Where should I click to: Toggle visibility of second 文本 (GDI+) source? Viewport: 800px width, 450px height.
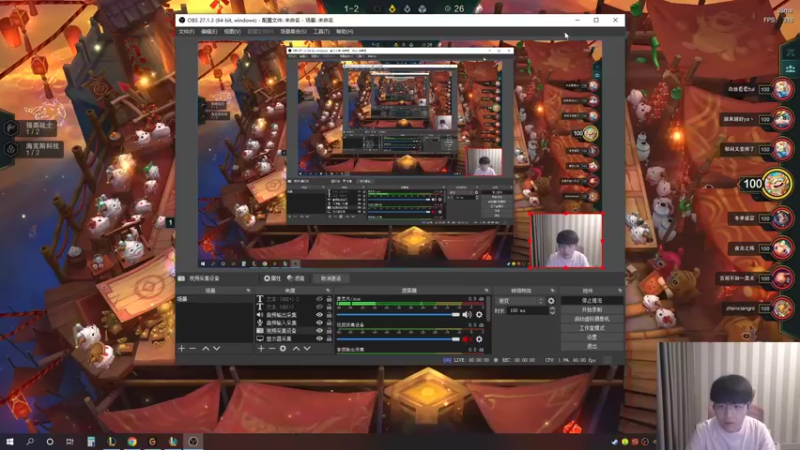point(319,307)
